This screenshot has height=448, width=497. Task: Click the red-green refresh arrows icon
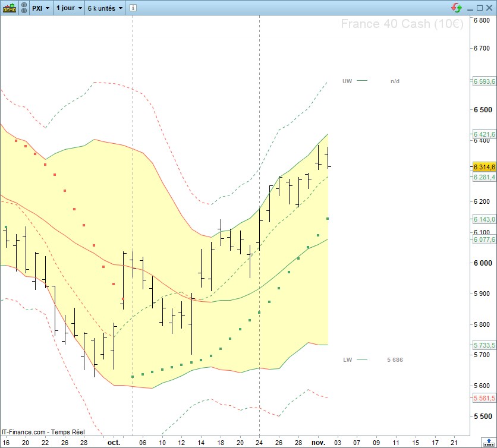[x=457, y=8]
